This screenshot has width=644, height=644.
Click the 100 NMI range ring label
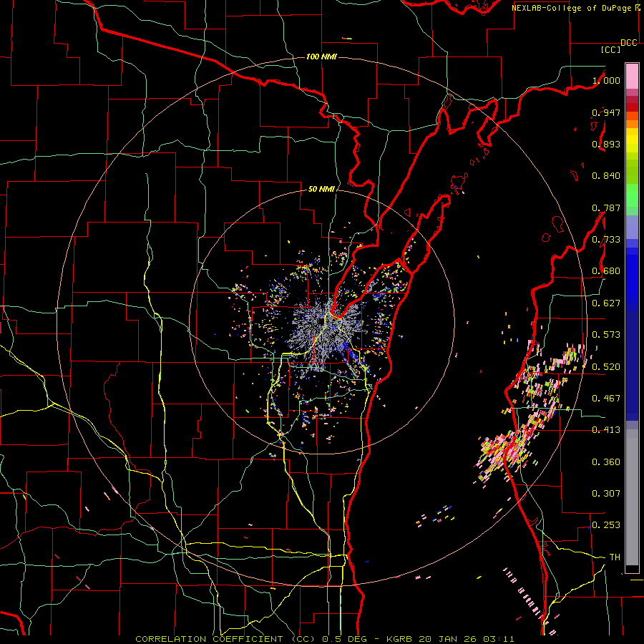click(321, 57)
